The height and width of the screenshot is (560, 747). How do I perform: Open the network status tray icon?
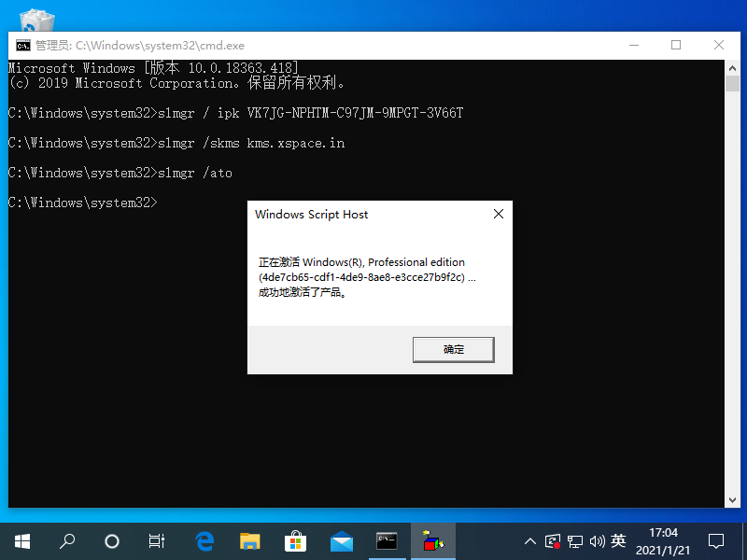point(575,540)
